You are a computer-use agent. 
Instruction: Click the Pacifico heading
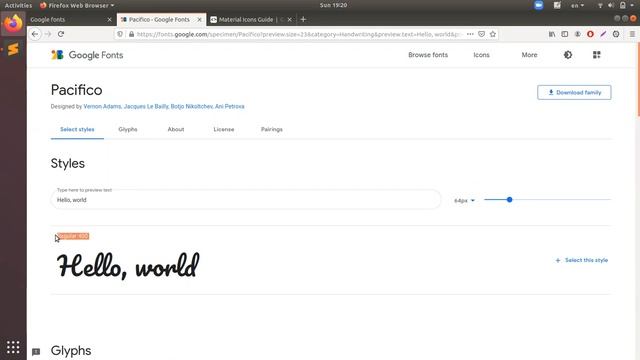tap(76, 90)
